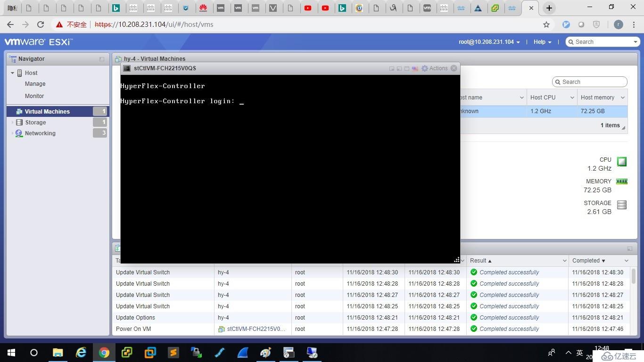Open the Result column dropdown in tasks
The image size is (644, 362).
tap(564, 261)
